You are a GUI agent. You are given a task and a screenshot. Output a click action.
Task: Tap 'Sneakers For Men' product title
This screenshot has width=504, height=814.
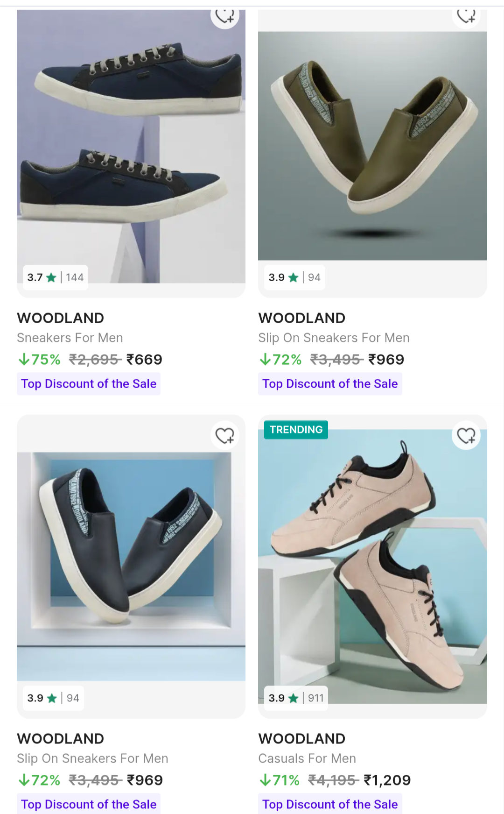(70, 338)
